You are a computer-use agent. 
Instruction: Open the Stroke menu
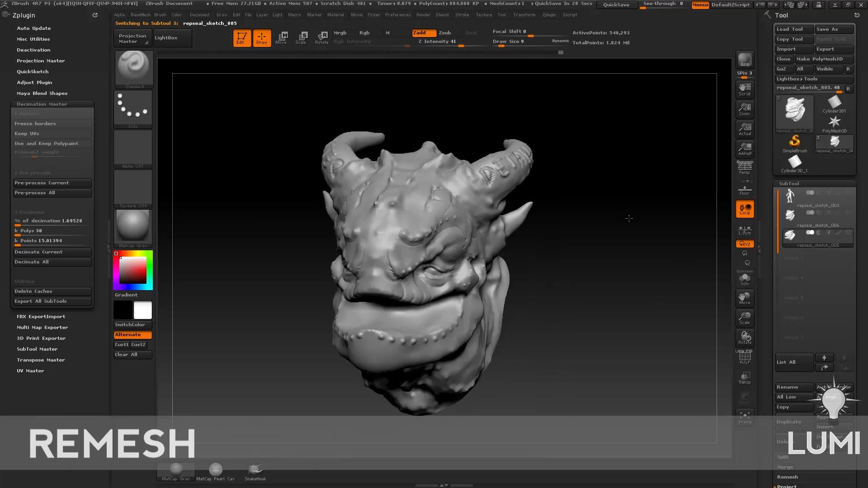(462, 14)
